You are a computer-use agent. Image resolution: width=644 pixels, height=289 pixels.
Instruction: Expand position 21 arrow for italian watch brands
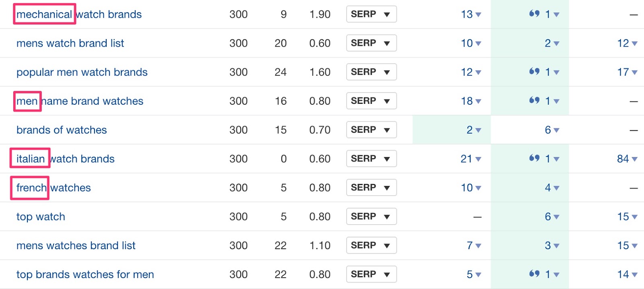tap(478, 159)
